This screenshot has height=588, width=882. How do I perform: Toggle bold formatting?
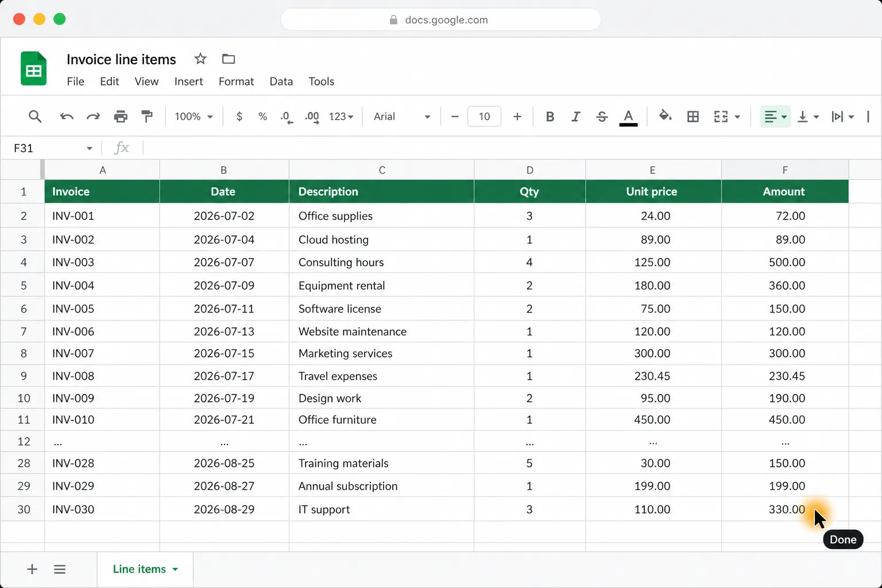coord(550,117)
